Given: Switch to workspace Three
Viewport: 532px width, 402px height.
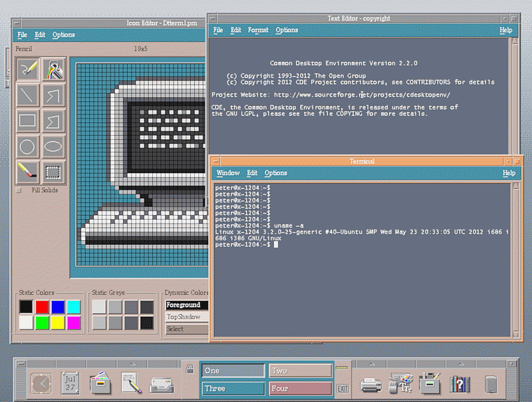Looking at the screenshot, I should 233,388.
